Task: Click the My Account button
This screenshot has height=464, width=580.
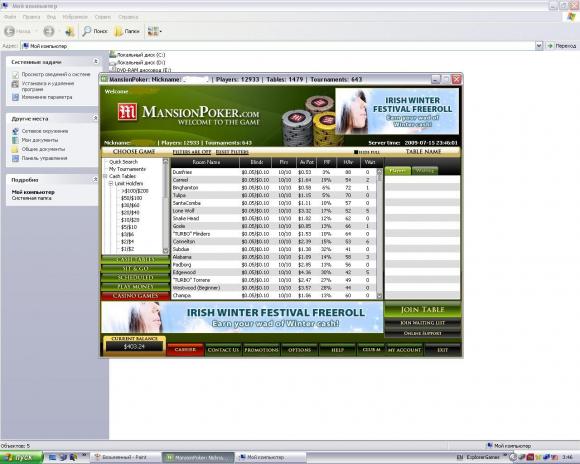Action: tap(404, 350)
